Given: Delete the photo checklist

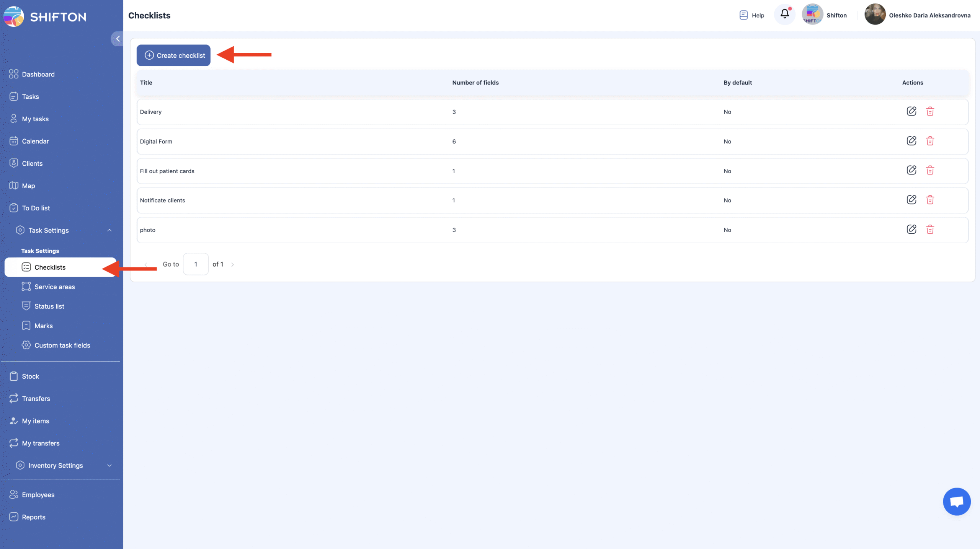Looking at the screenshot, I should pos(930,230).
